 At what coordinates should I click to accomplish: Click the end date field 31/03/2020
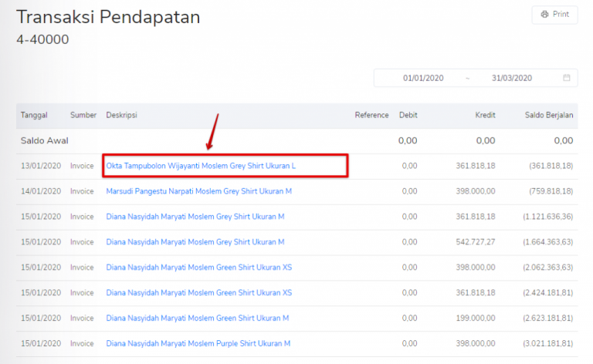[x=512, y=78]
